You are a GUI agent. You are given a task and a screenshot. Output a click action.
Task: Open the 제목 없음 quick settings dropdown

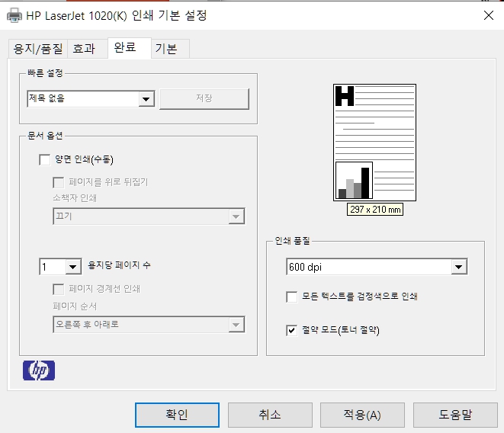[91, 98]
